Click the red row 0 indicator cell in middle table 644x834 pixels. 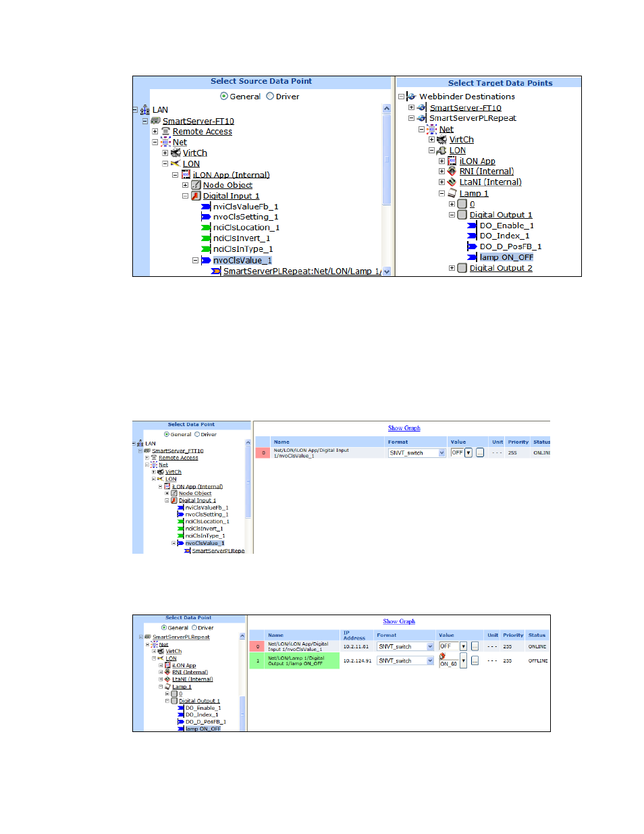coord(263,453)
